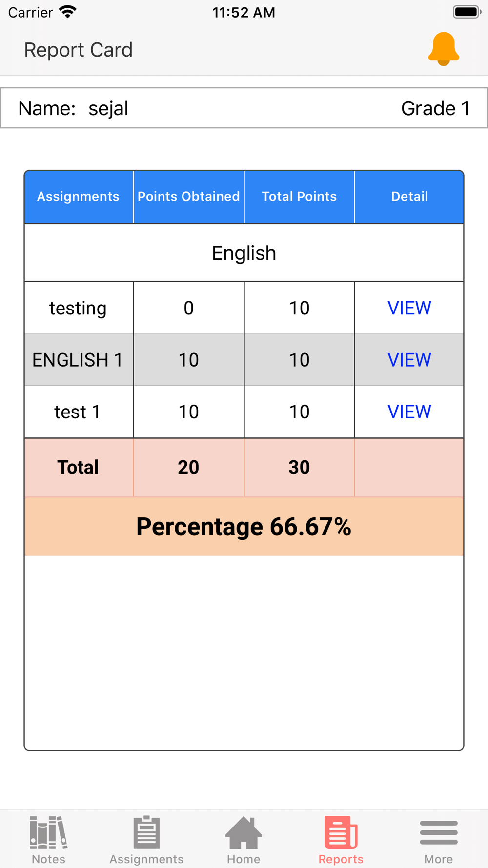Tap the Name sejal field
The width and height of the screenshot is (488, 868).
click(73, 108)
